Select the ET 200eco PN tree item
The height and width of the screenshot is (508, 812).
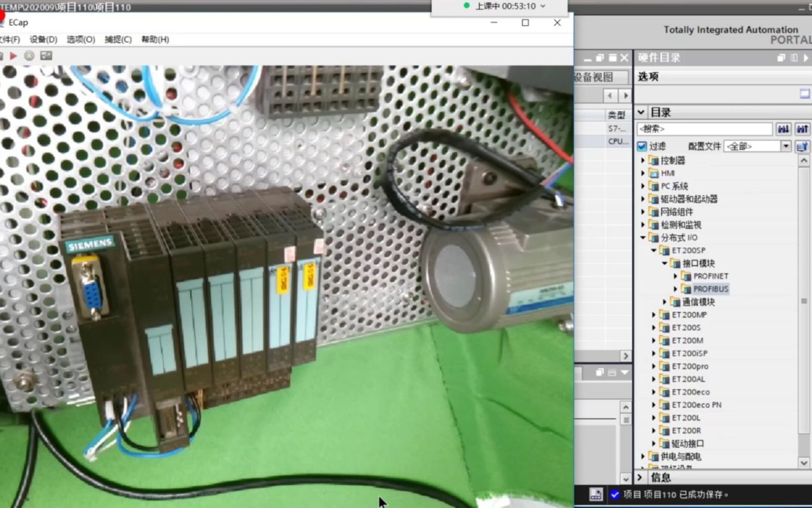(697, 405)
